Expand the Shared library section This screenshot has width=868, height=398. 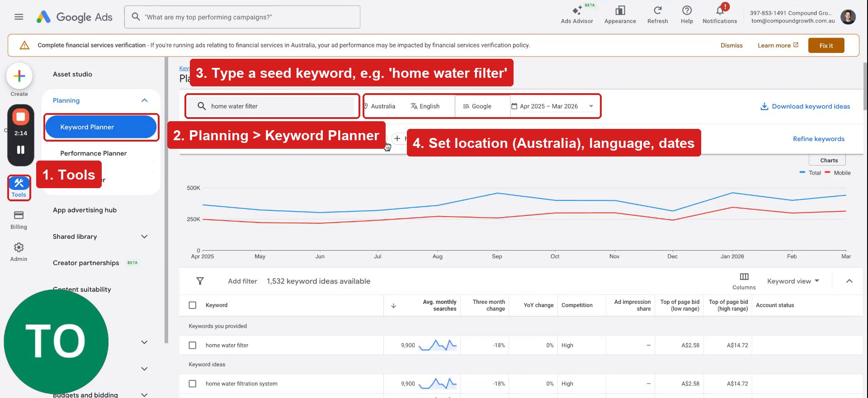click(x=144, y=237)
